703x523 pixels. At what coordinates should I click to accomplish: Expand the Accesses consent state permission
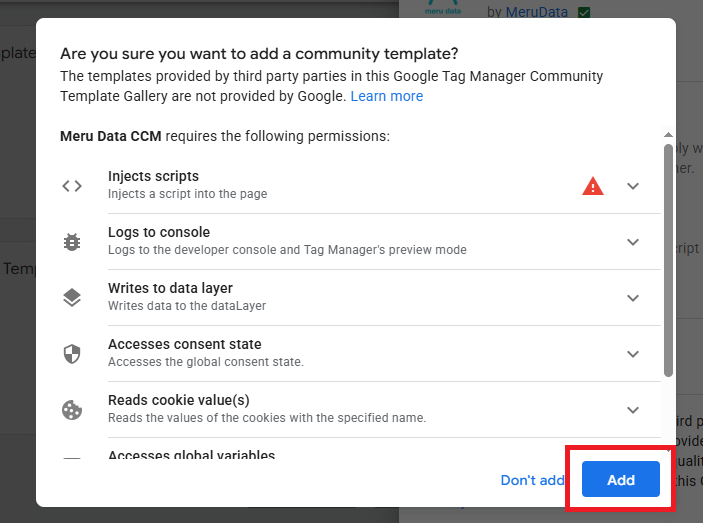[633, 354]
